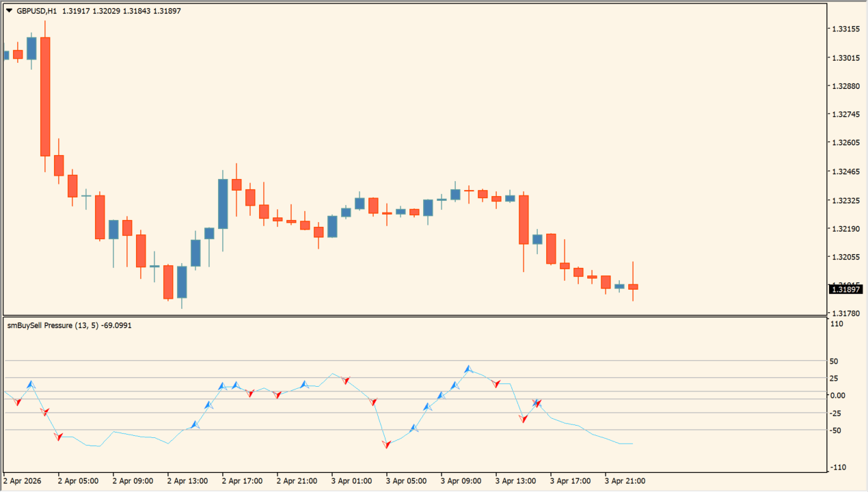868x492 pixels.
Task: Click the overlapping red and blue arrows
Action: (x=537, y=403)
